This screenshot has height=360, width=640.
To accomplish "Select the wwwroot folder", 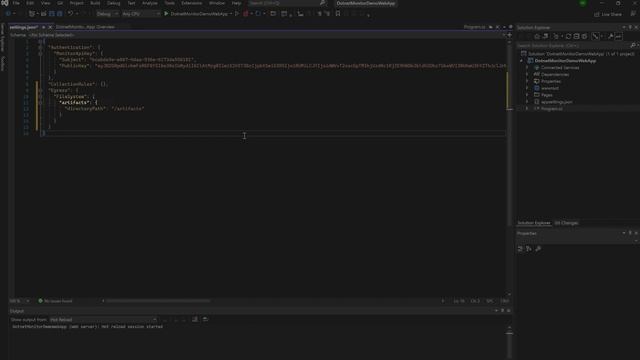I will [550, 88].
